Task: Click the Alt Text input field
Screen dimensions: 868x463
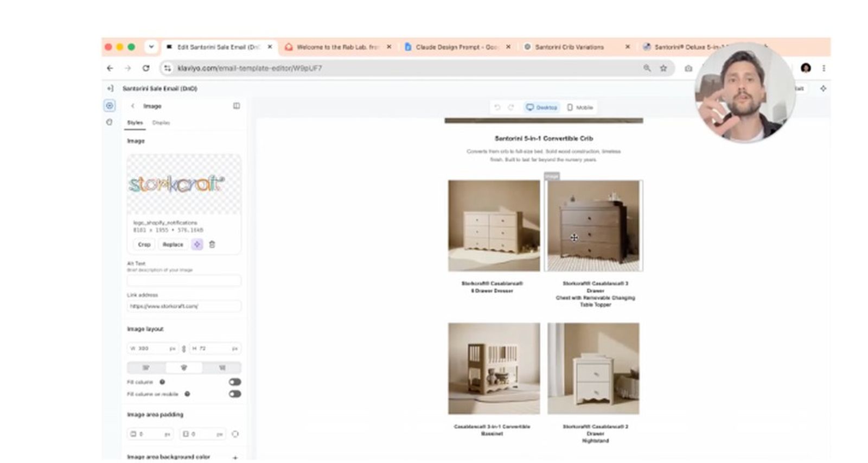Action: (184, 281)
